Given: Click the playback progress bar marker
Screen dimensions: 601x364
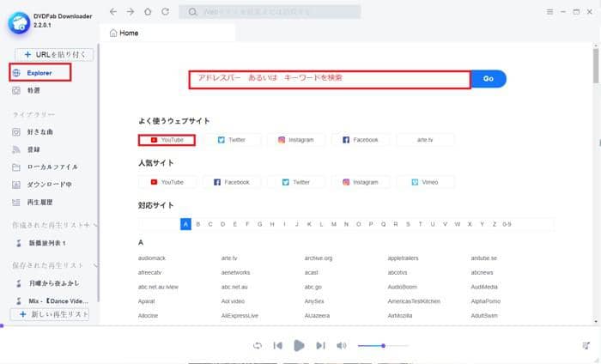Looking at the screenshot, I should tap(2, 325).
